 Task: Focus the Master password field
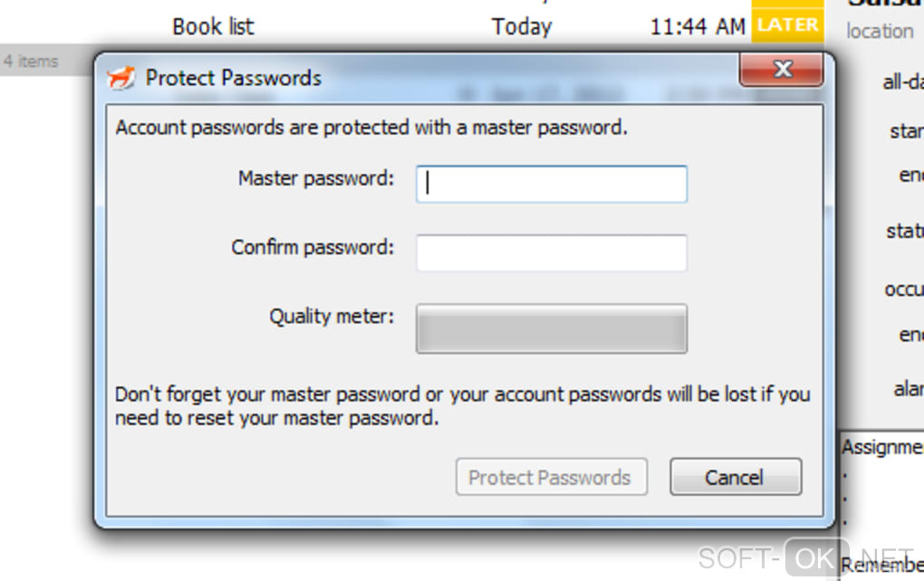coord(551,184)
